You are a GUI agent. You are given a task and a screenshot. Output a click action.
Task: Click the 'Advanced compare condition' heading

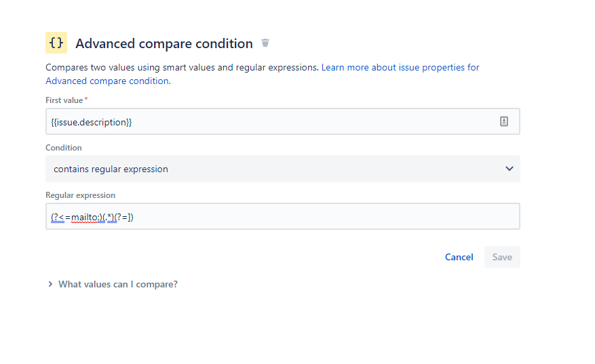(164, 43)
